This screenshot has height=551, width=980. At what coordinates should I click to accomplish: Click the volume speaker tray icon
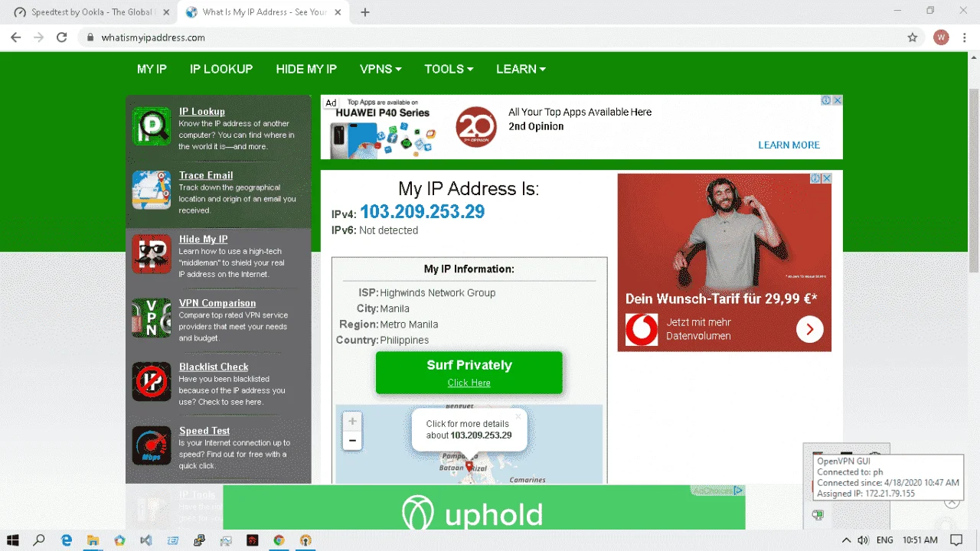click(863, 540)
